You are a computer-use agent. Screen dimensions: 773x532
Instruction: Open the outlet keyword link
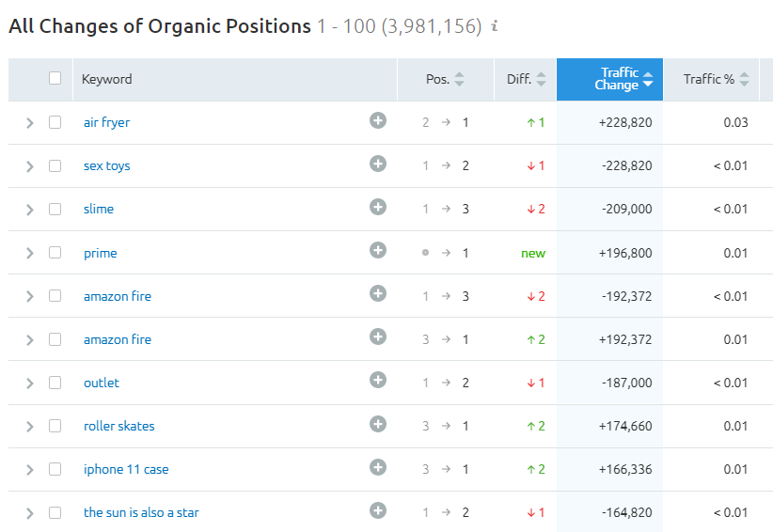pos(101,383)
